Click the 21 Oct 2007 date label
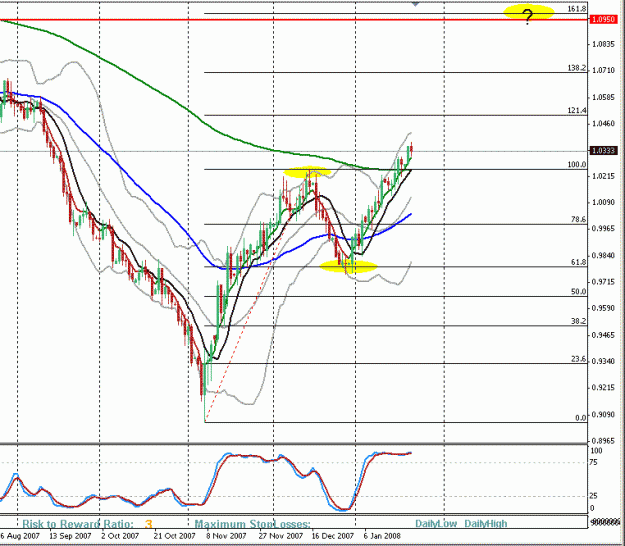This screenshot has width=625, height=546. (x=174, y=536)
